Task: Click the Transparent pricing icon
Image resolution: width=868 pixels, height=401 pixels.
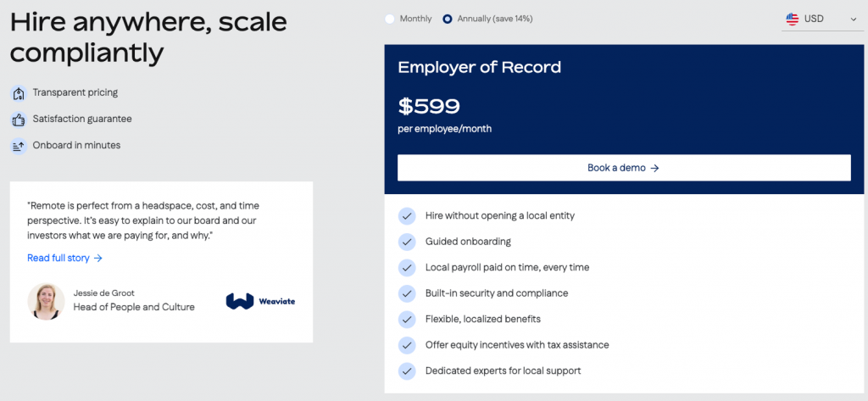Action: [19, 93]
